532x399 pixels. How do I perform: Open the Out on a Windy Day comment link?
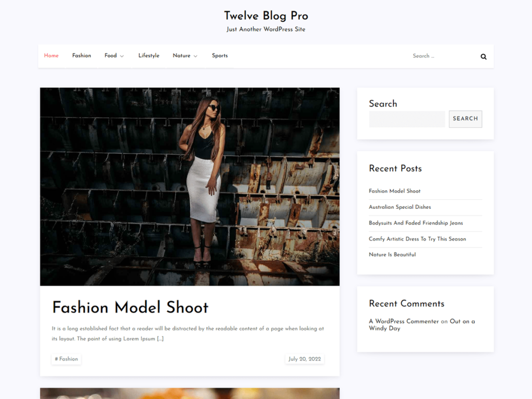coord(422,325)
